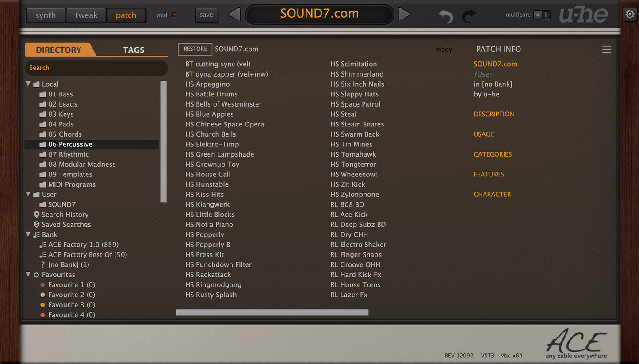The height and width of the screenshot is (364, 639).
Task: Click the Search History pin icon
Action: pyautogui.click(x=37, y=215)
